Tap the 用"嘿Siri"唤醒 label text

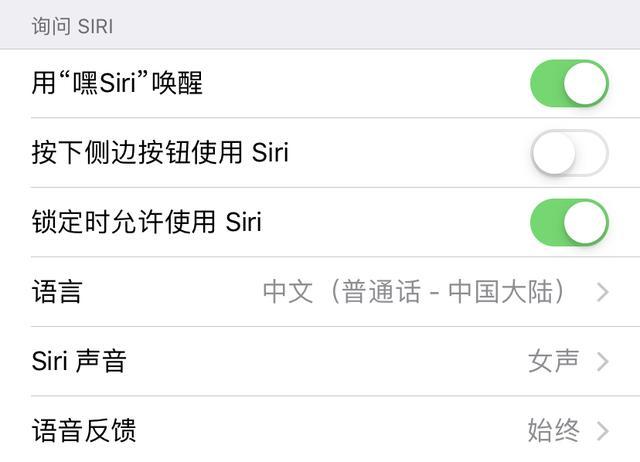[x=117, y=83]
